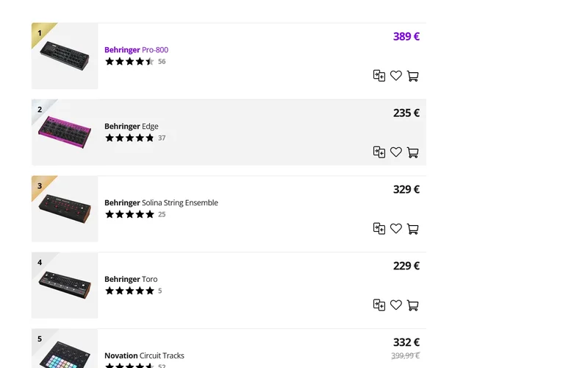Screen dimensions: 588x368
Task: View the 56 reviews for Pro-800
Action: [x=162, y=62]
